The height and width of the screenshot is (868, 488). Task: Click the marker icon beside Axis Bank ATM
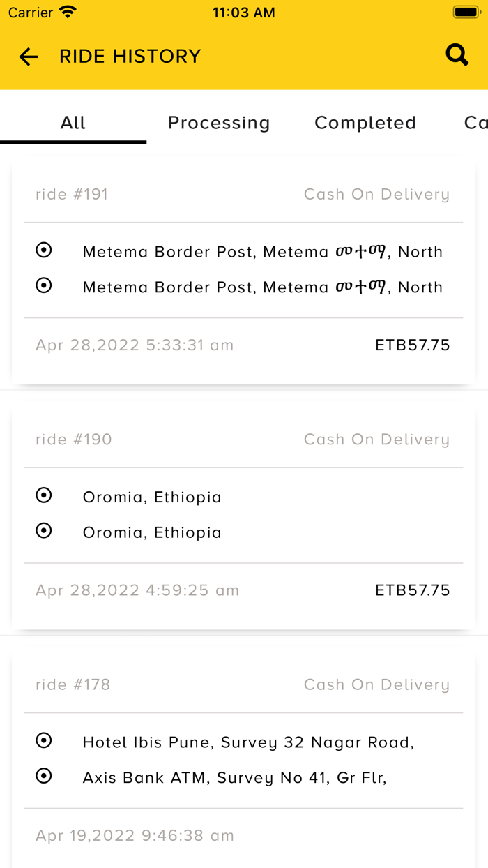[44, 776]
